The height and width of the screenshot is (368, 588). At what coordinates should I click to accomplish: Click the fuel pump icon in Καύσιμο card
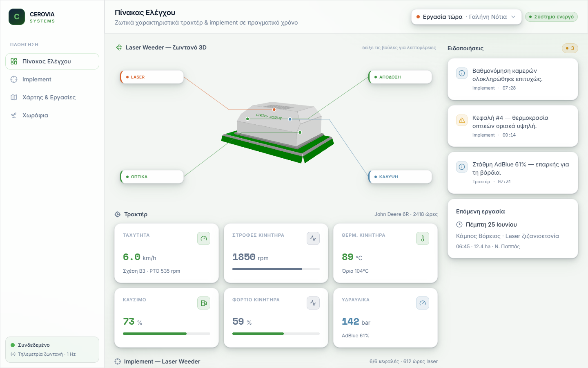click(x=204, y=303)
